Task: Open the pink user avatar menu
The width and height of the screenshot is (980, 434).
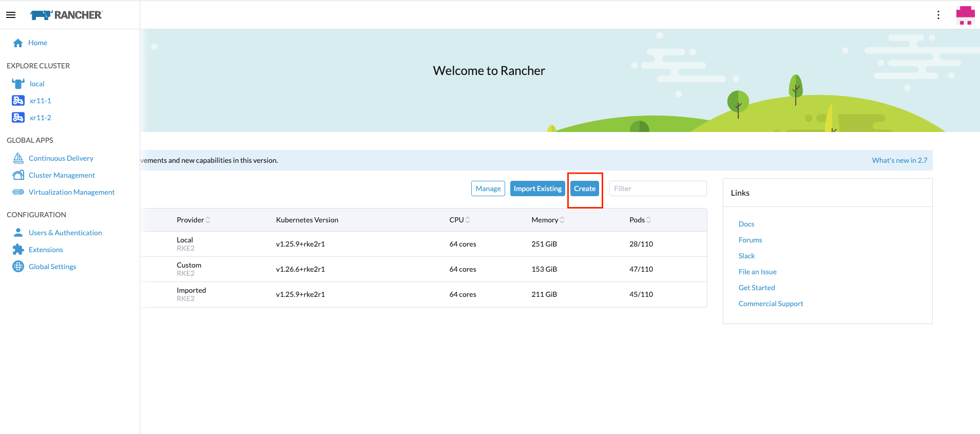Action: pyautogui.click(x=965, y=15)
